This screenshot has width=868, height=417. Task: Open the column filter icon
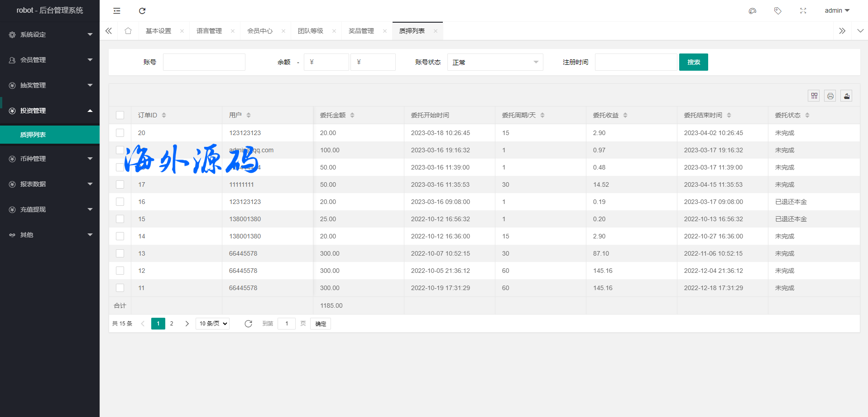814,96
